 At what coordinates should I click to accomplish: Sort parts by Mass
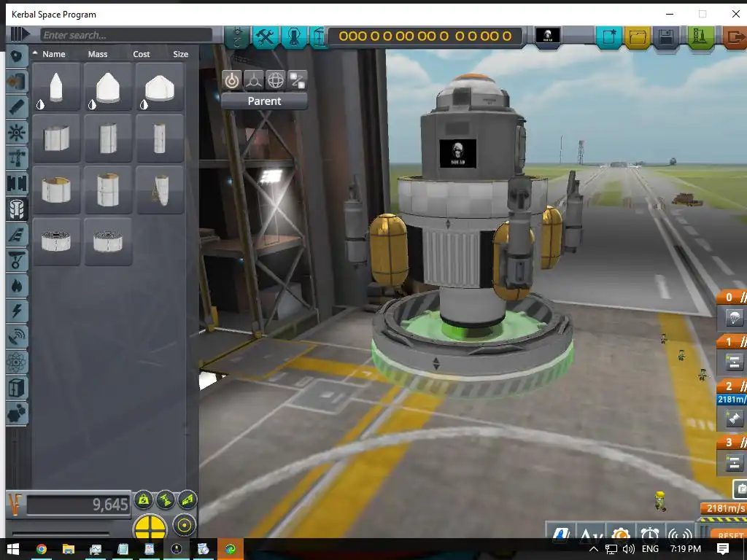coord(98,54)
